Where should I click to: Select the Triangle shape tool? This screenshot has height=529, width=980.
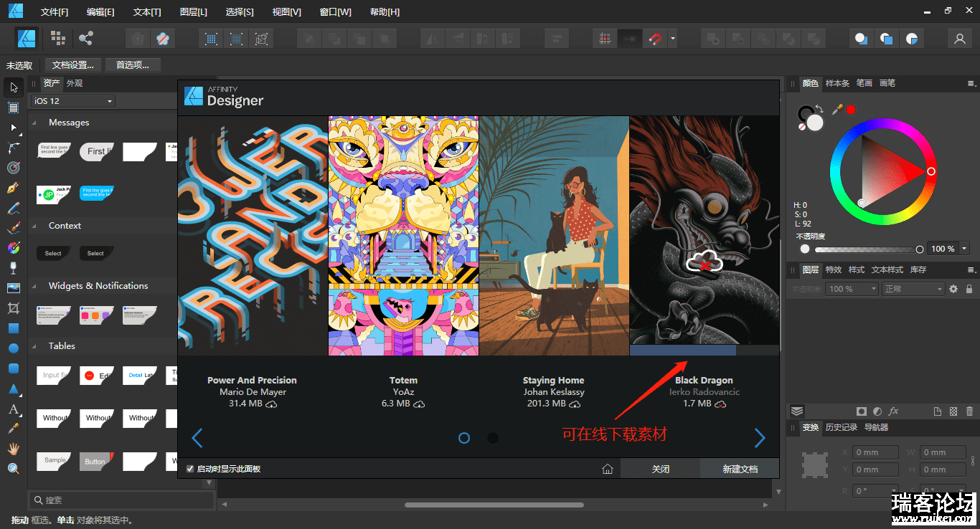[x=14, y=389]
